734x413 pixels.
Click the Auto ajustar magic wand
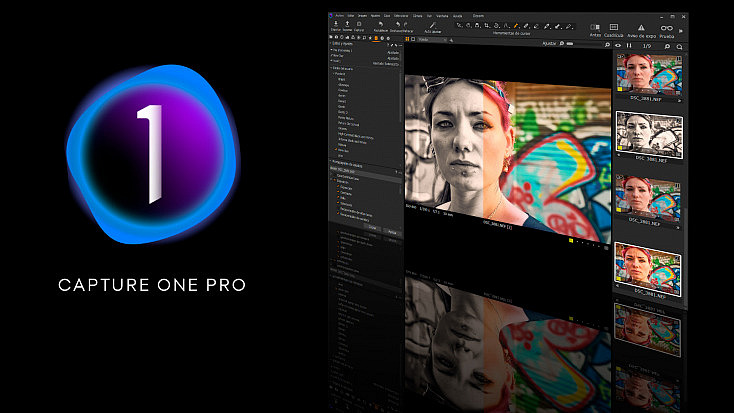click(433, 25)
